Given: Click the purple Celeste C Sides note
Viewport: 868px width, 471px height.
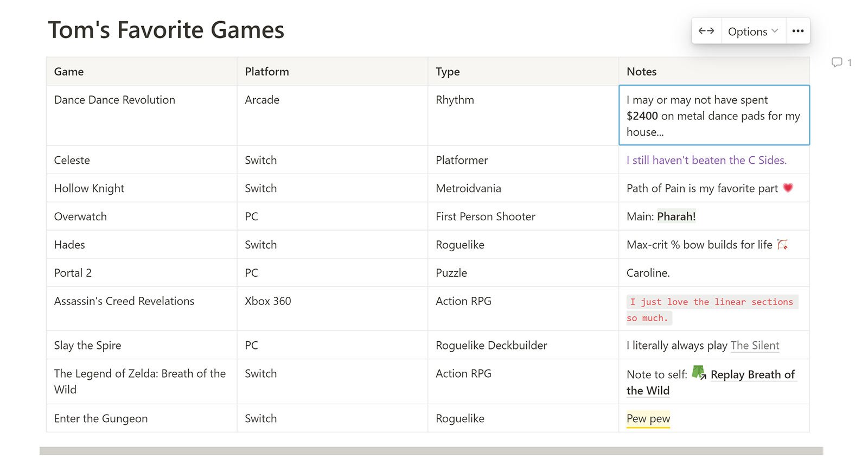Looking at the screenshot, I should (x=706, y=160).
